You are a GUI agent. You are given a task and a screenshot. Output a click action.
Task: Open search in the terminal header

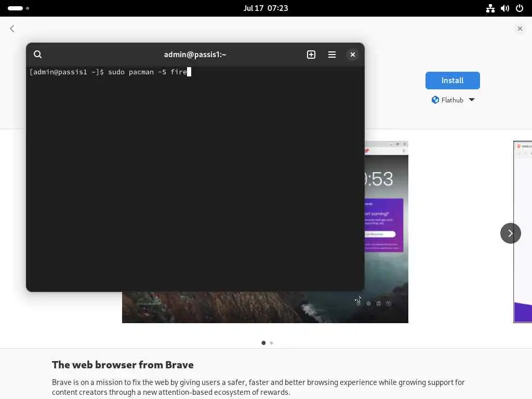[x=37, y=54]
